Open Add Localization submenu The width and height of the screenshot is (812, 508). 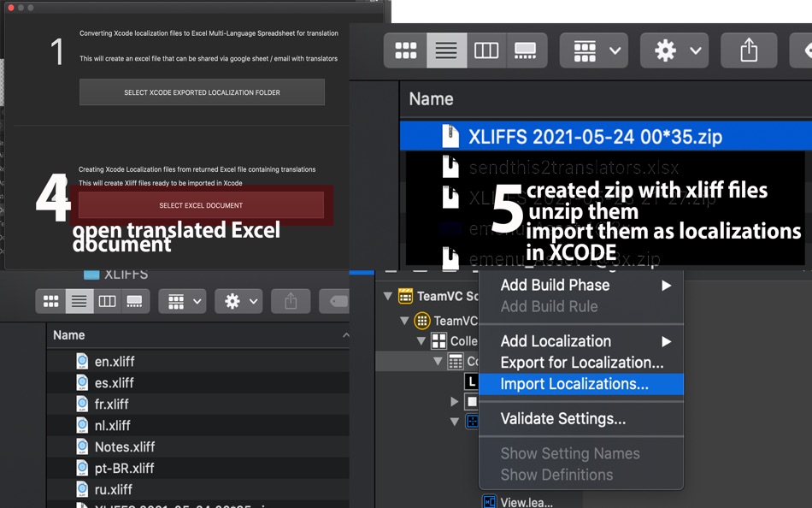click(x=581, y=341)
